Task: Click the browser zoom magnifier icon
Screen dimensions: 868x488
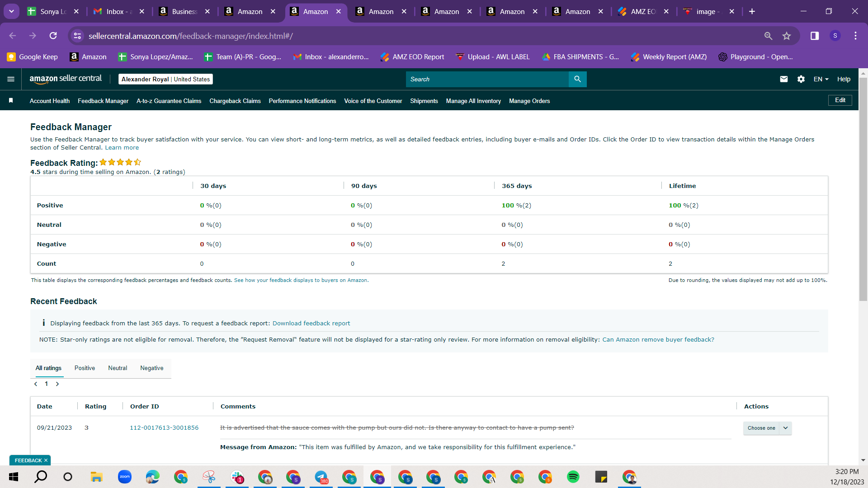Action: tap(768, 36)
